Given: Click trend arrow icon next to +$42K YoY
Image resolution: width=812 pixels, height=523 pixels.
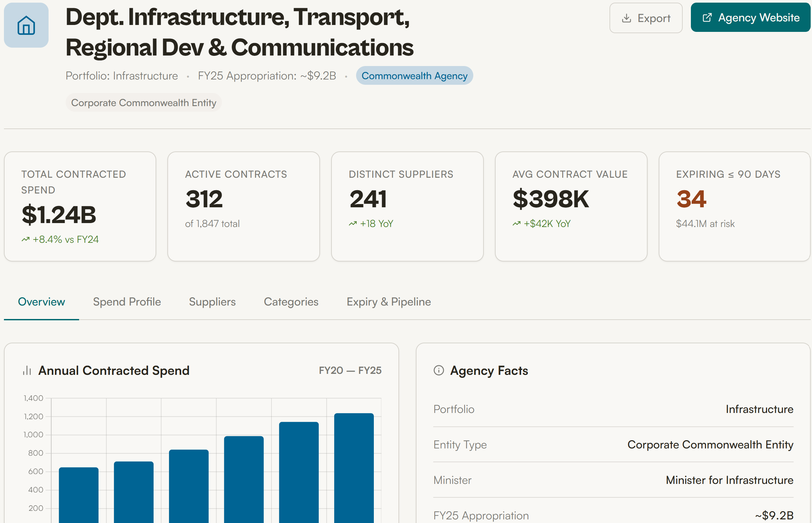Looking at the screenshot, I should click(517, 223).
